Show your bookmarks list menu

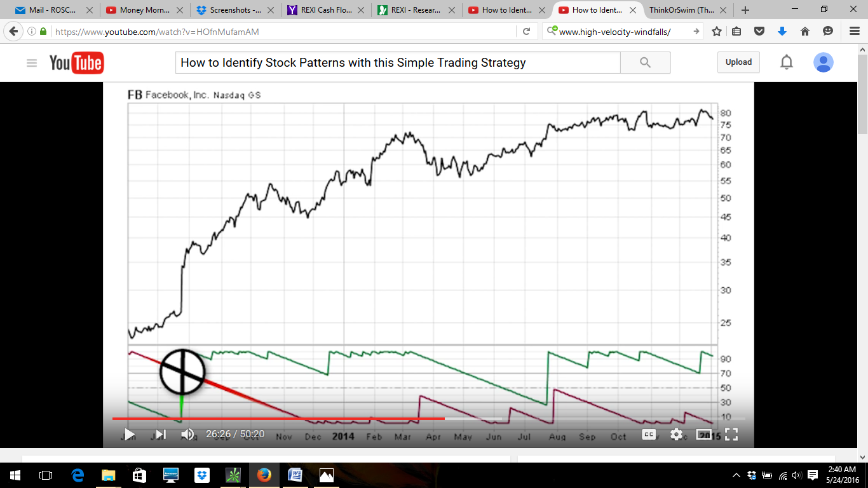coord(736,31)
